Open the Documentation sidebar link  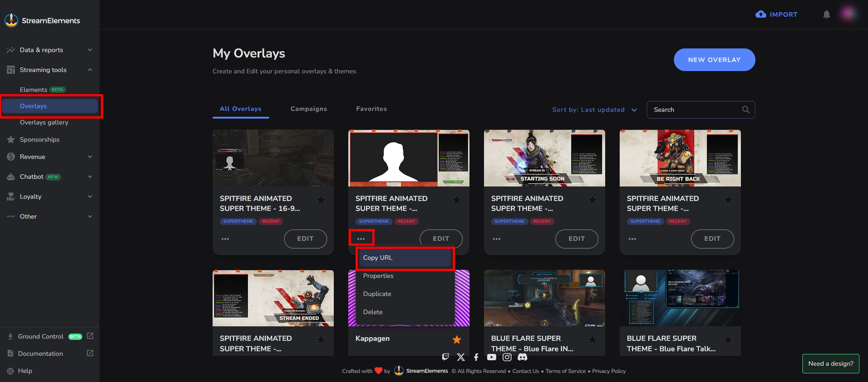coord(41,353)
